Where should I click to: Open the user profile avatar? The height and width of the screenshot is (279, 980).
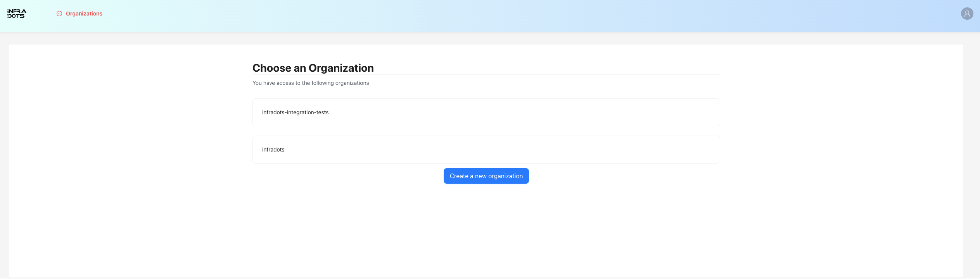(x=967, y=14)
